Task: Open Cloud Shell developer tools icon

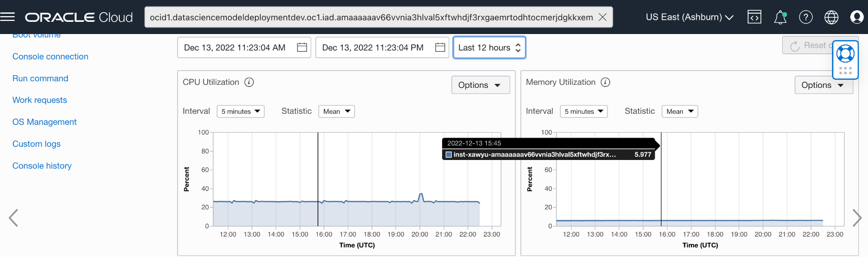Action: pos(754,17)
